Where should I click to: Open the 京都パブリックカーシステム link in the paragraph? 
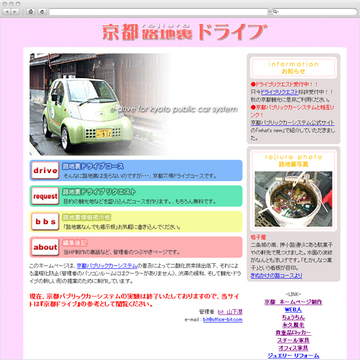tap(107, 266)
